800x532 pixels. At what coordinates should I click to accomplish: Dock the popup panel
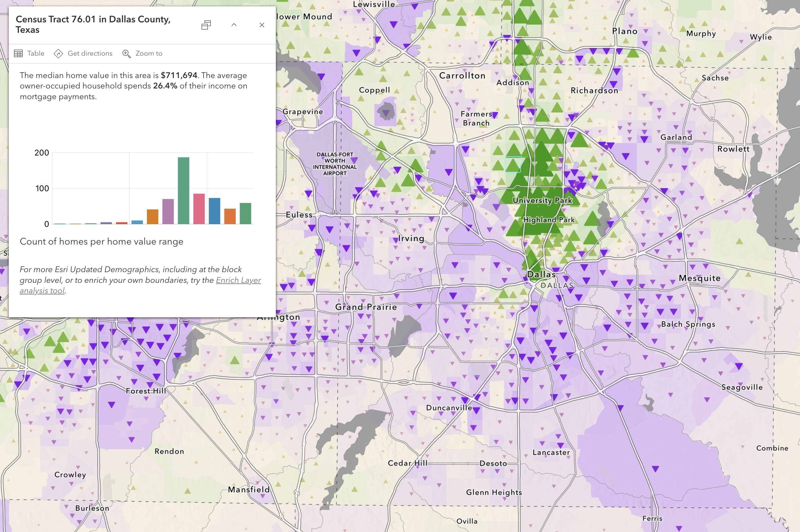click(206, 25)
